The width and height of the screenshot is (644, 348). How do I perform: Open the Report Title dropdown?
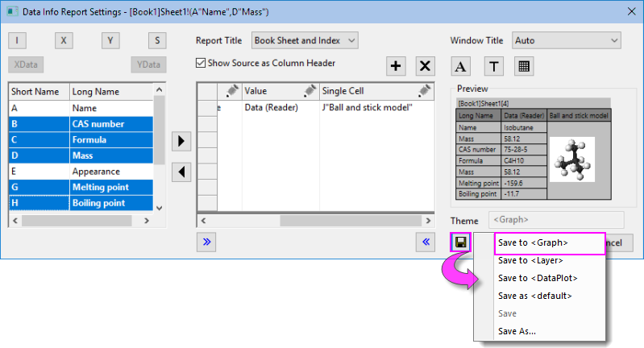305,40
